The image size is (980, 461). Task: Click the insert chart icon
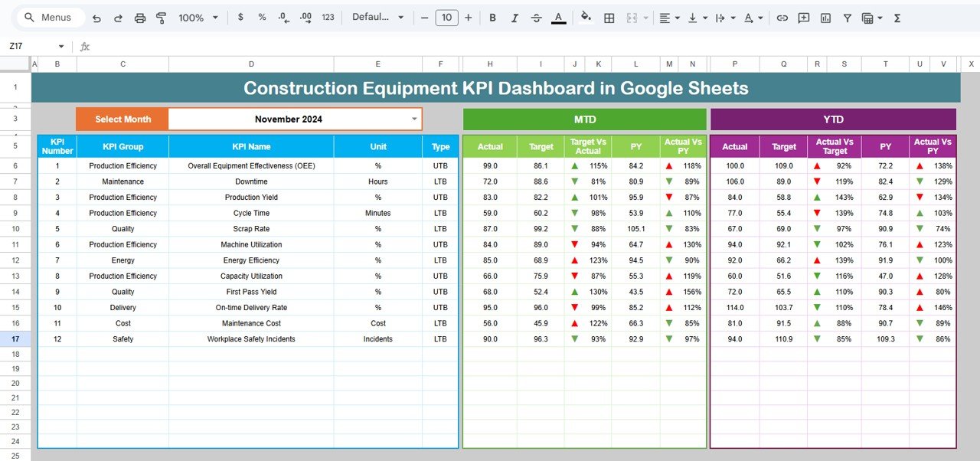coord(825,17)
